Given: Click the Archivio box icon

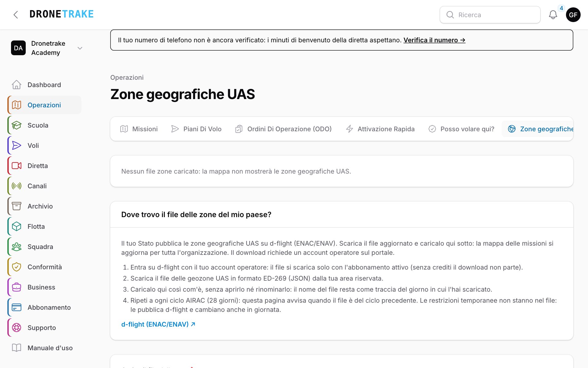Looking at the screenshot, I should coord(17,206).
